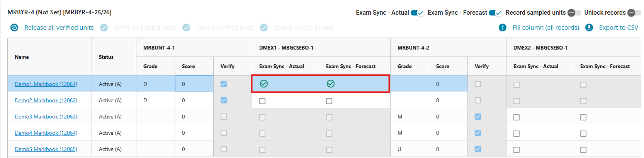Click Exam Sync Actual green tick for Demo1
This screenshot has width=644, height=158.
pos(264,84)
